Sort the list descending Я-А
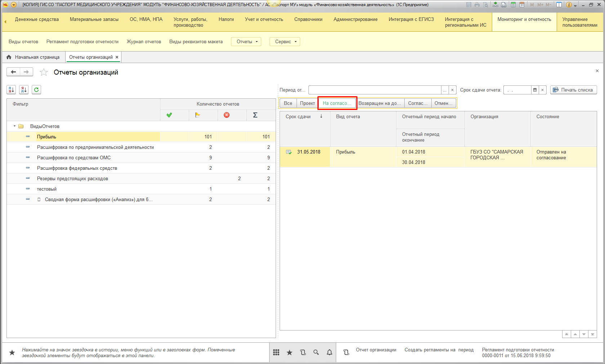The width and height of the screenshot is (605, 364). click(x=24, y=90)
